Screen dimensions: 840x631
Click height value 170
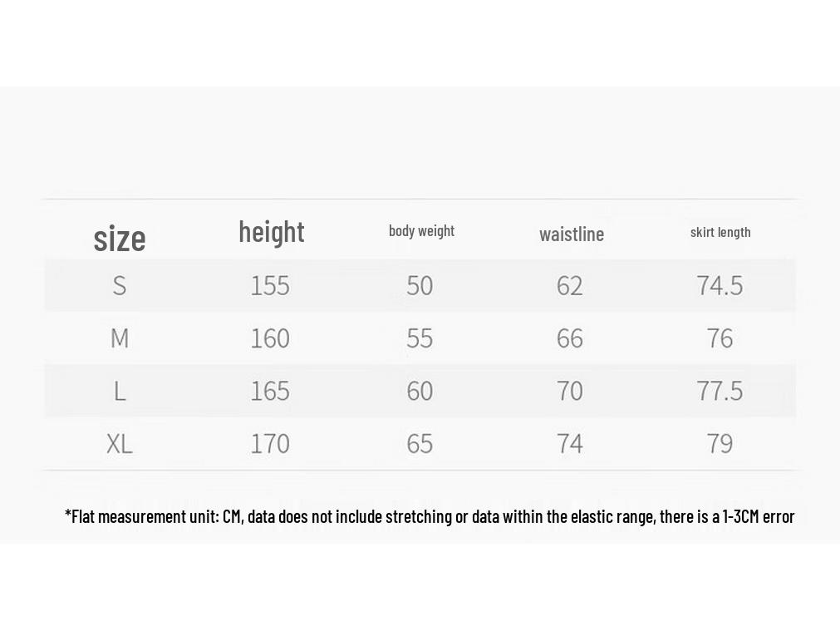pyautogui.click(x=270, y=443)
